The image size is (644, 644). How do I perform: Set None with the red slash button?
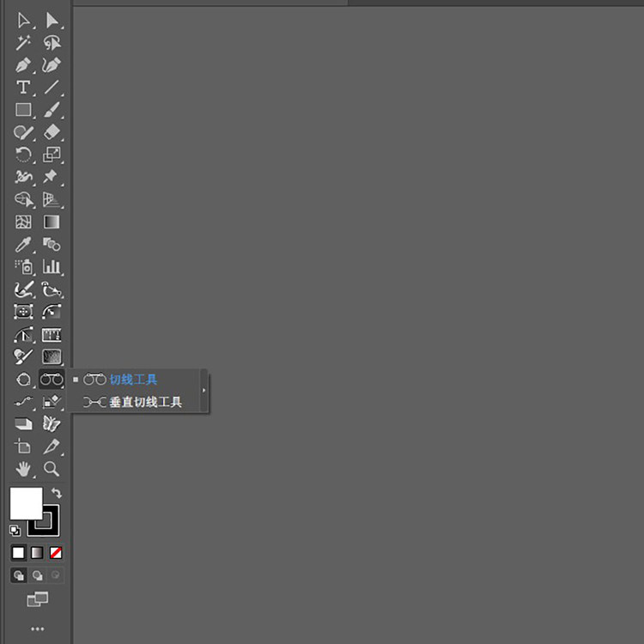click(x=56, y=553)
